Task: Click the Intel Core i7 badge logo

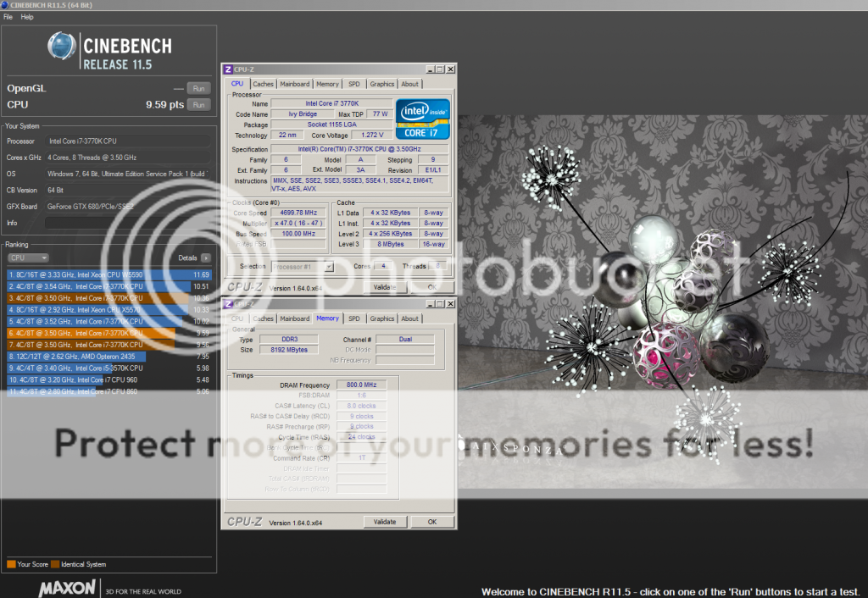Action: click(422, 119)
